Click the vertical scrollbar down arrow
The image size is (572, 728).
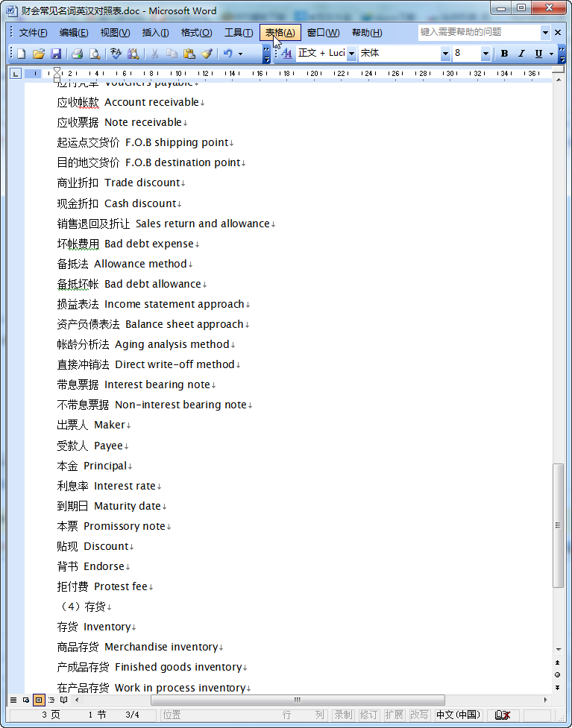tap(558, 650)
